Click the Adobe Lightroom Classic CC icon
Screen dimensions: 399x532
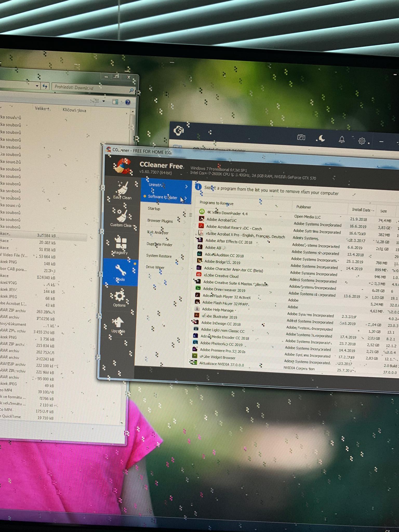pos(196,329)
